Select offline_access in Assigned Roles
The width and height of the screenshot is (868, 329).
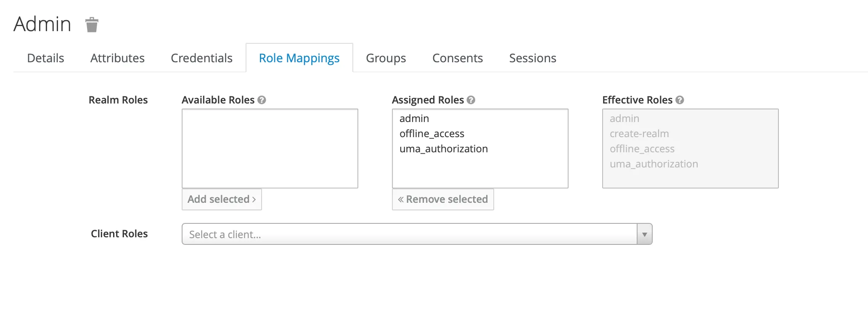pos(432,134)
